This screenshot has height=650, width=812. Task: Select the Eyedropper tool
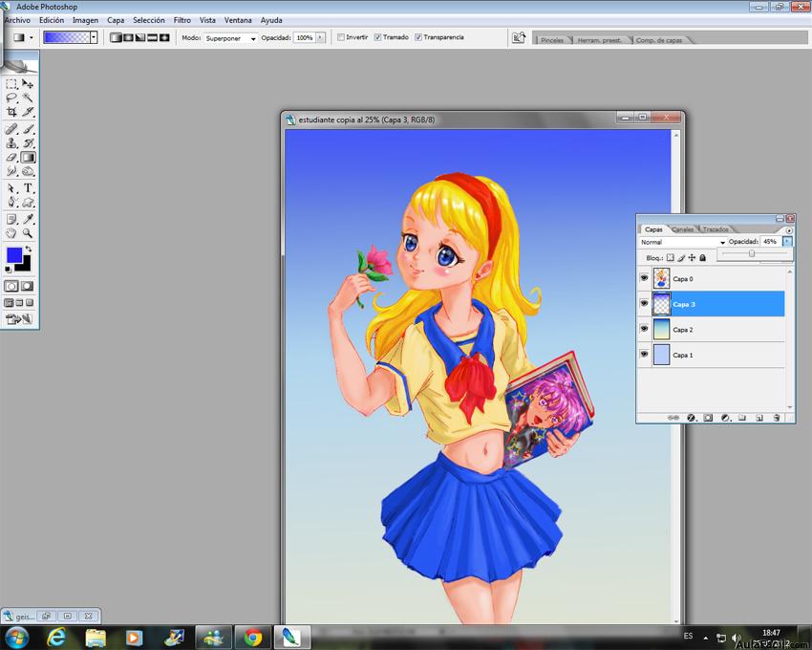[28, 219]
